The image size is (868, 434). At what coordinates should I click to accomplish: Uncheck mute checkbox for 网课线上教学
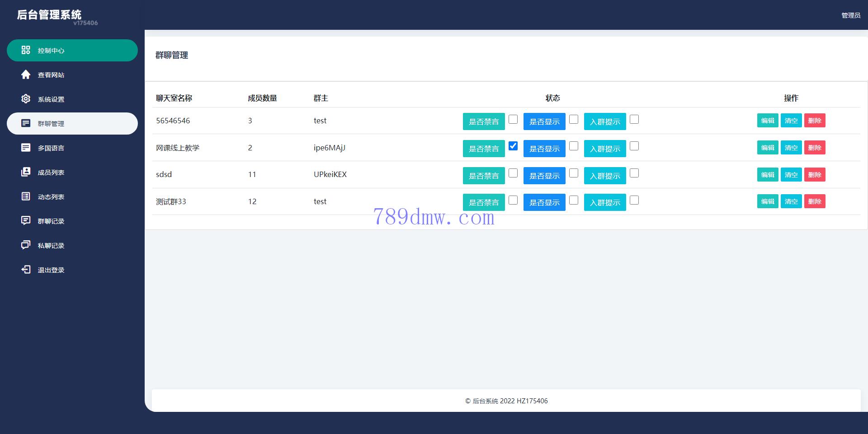513,146
